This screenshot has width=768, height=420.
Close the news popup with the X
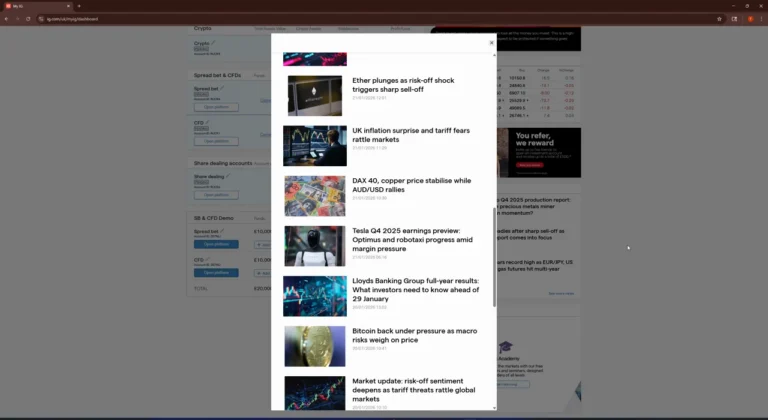click(491, 43)
